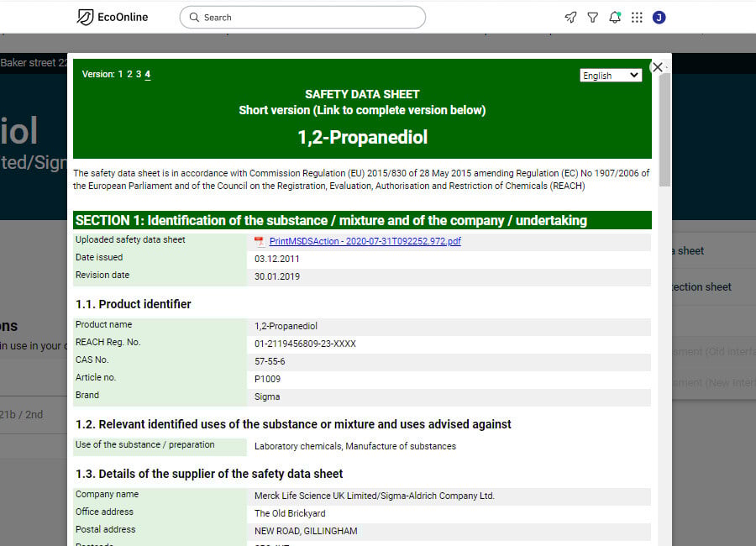Click office address The Old Brickyard
Image resolution: width=756 pixels, height=546 pixels.
point(290,513)
